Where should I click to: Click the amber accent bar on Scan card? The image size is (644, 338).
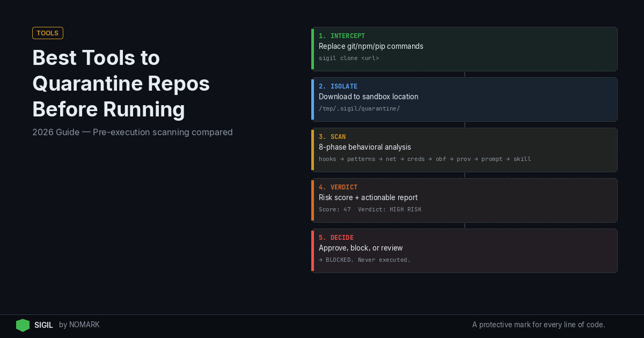coord(312,150)
